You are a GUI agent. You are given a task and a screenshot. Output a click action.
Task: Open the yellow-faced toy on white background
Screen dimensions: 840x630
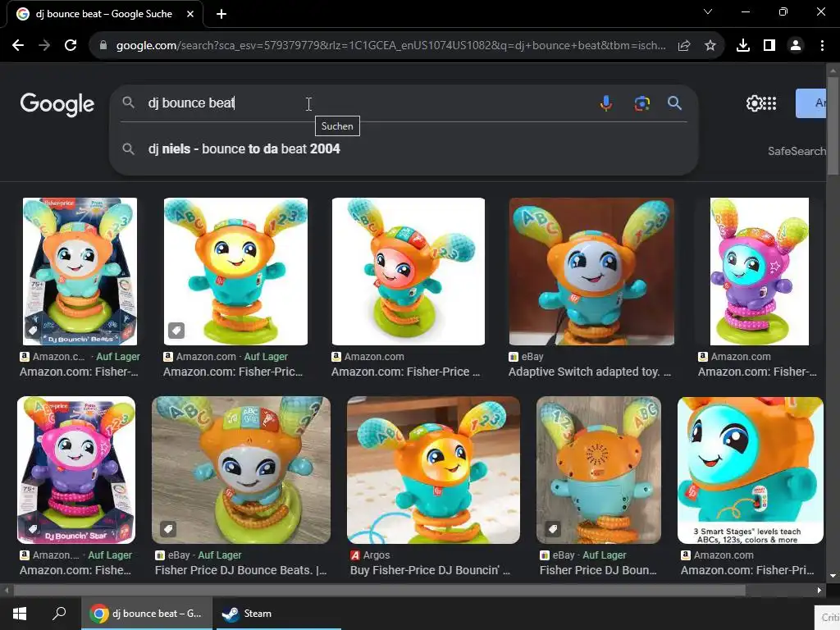[235, 271]
